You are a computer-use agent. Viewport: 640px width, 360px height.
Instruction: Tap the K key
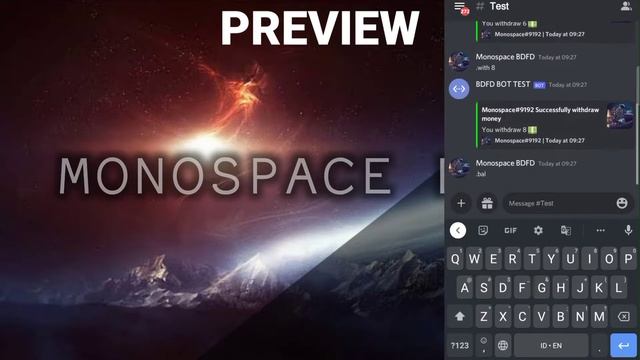(x=599, y=287)
